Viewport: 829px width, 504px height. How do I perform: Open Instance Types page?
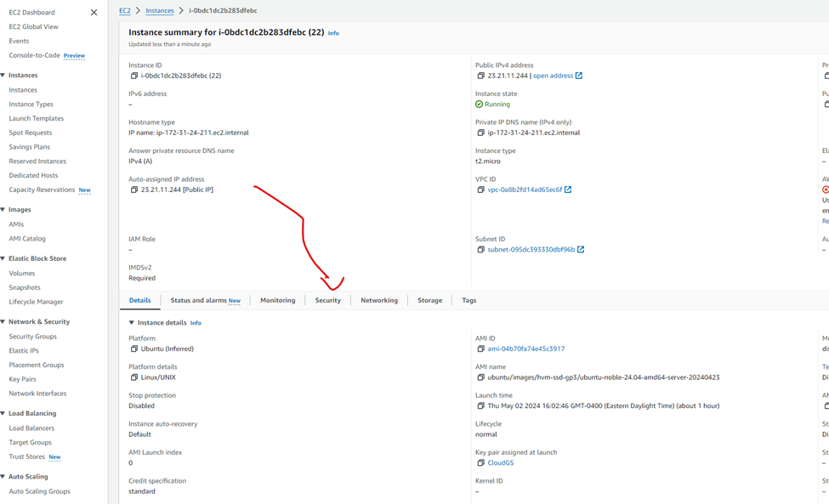point(31,104)
